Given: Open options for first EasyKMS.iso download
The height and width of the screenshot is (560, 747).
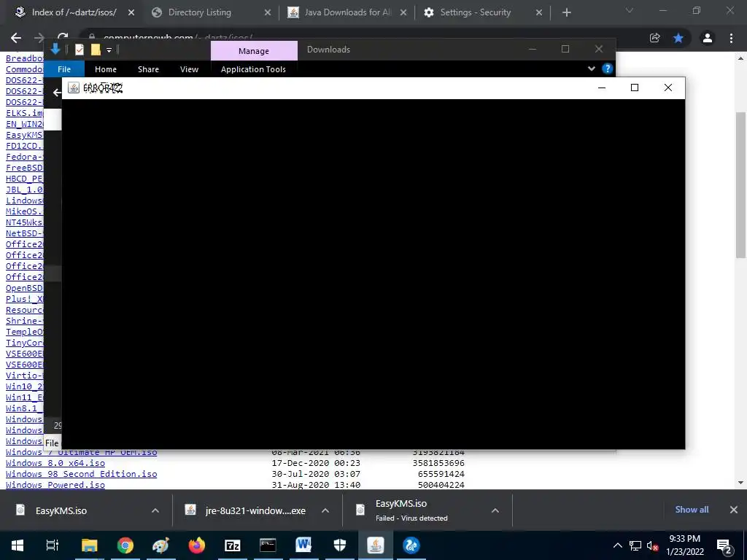Looking at the screenshot, I should pos(155,510).
